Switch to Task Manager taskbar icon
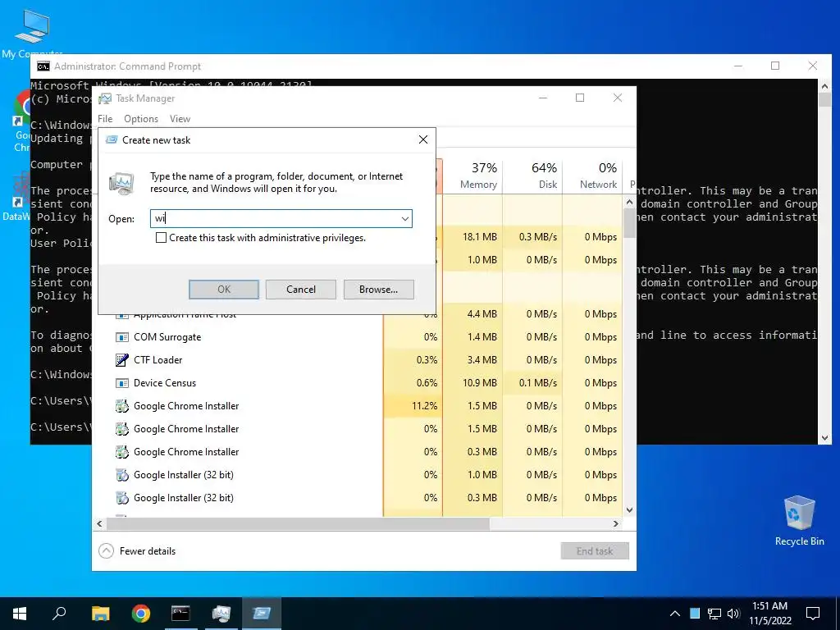 point(221,614)
